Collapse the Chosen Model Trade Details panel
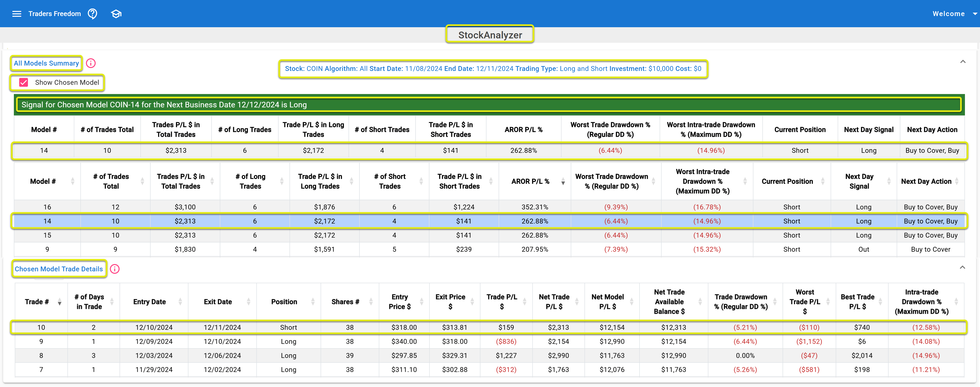 (x=962, y=267)
